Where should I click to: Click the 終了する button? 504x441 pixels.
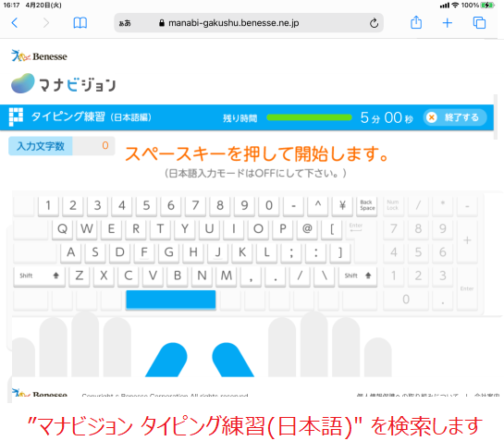coord(454,117)
